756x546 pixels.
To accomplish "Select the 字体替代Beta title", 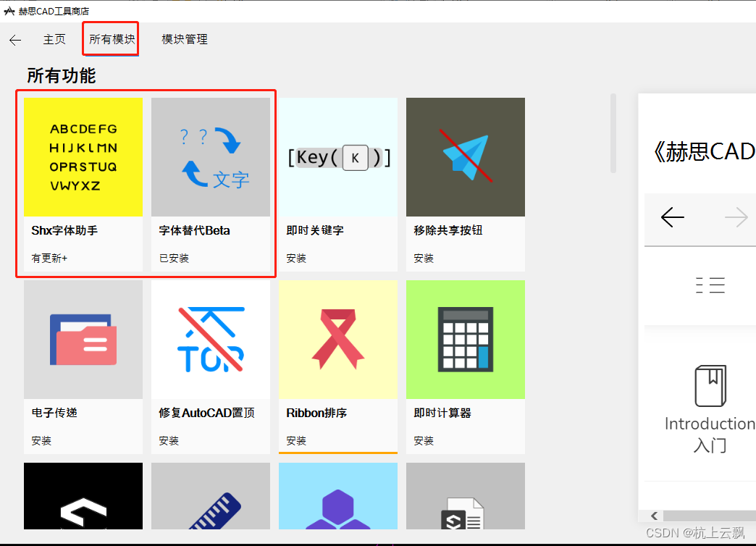I will pos(194,230).
